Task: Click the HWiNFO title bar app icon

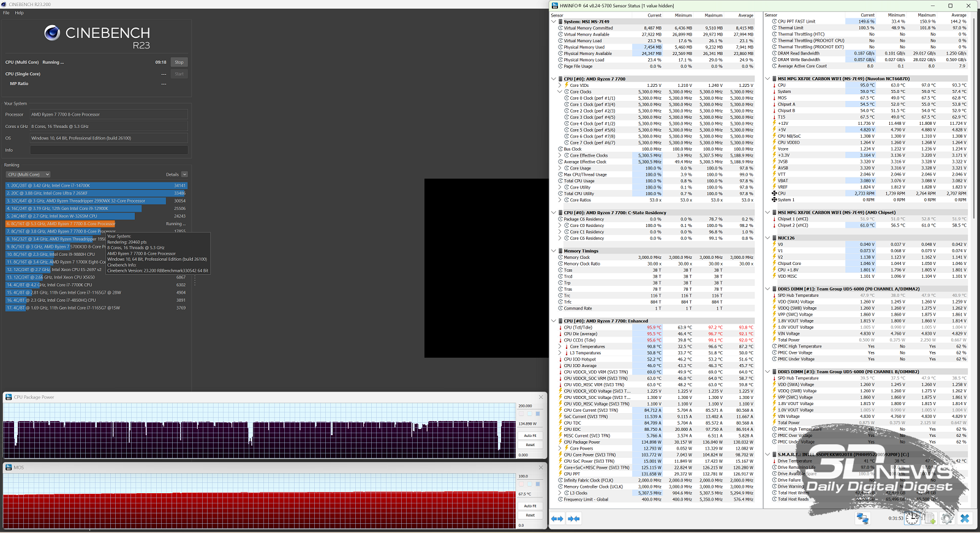Action: [555, 6]
